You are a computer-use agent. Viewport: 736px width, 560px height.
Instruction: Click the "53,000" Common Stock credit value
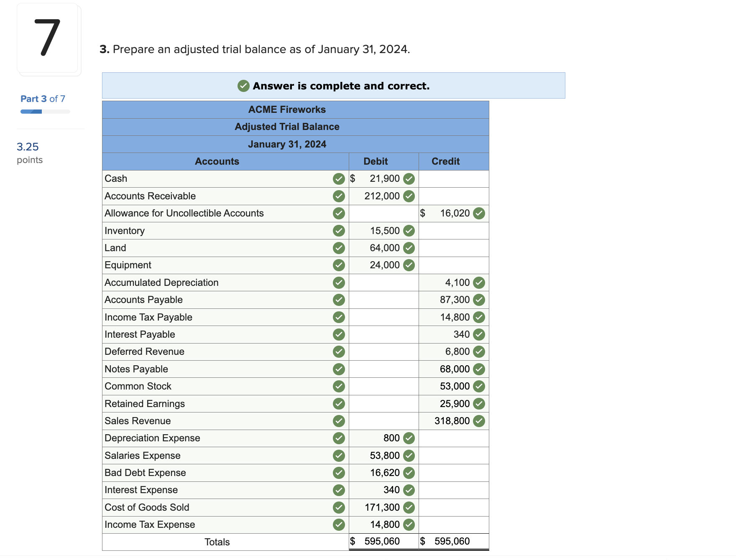455,387
